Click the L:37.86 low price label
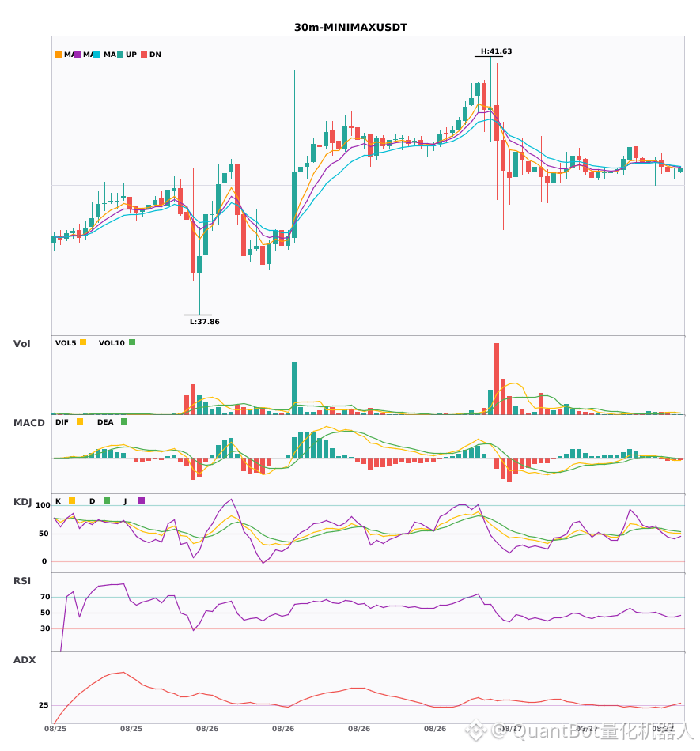Screen dimensions: 700x751 coord(205,322)
